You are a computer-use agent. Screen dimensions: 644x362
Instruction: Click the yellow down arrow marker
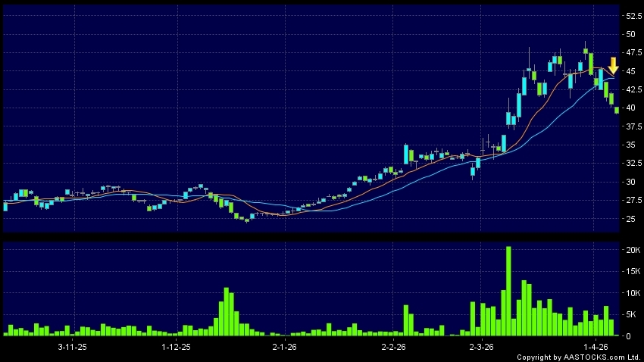pyautogui.click(x=613, y=65)
